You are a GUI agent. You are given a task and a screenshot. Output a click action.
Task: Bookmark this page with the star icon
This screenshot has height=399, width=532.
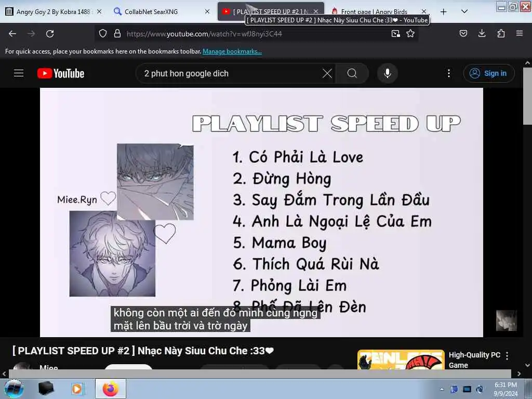pos(410,34)
